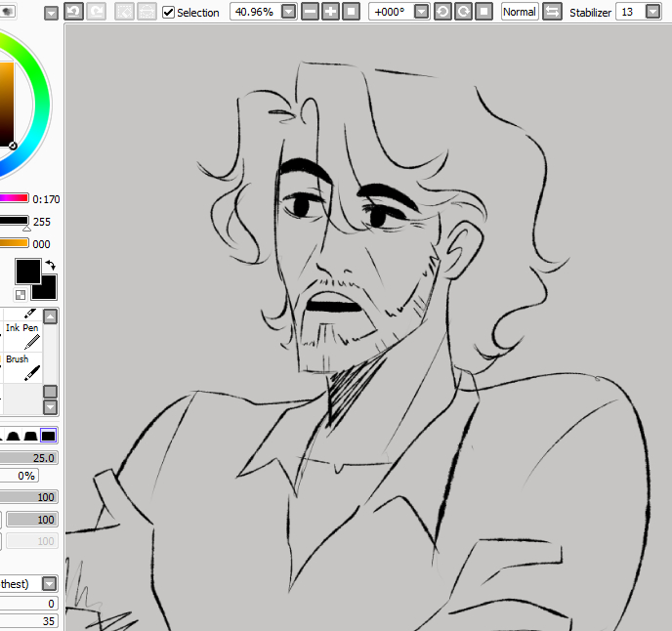Click the foreground color swatch
The width and height of the screenshot is (672, 631).
coord(27,272)
